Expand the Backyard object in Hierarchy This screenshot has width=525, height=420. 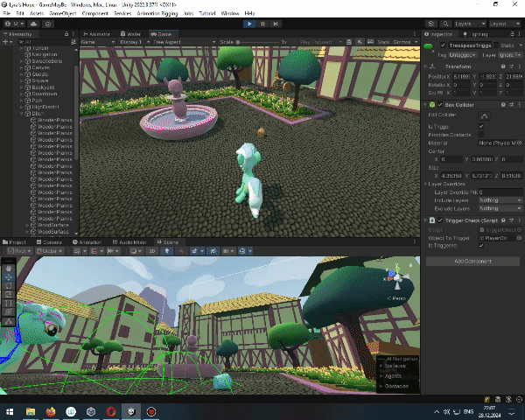[x=22, y=88]
